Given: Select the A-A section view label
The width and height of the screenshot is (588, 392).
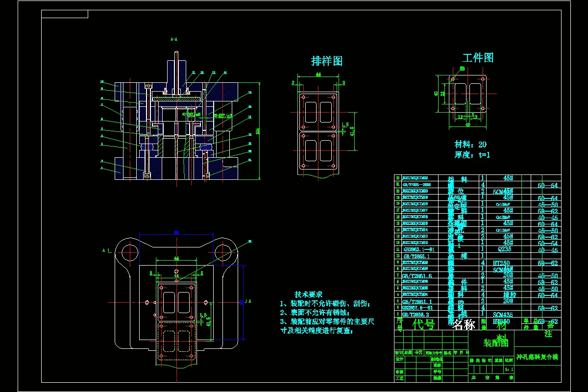Looking at the screenshot, I should (x=174, y=39).
